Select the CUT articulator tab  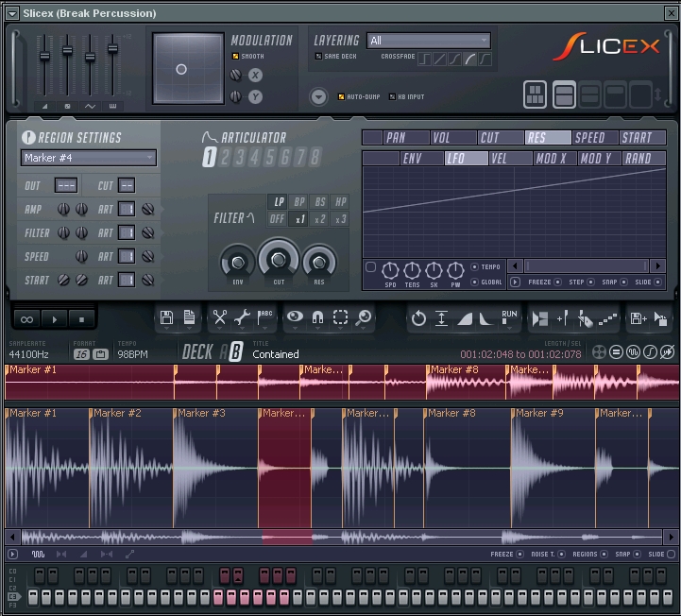tap(501, 138)
